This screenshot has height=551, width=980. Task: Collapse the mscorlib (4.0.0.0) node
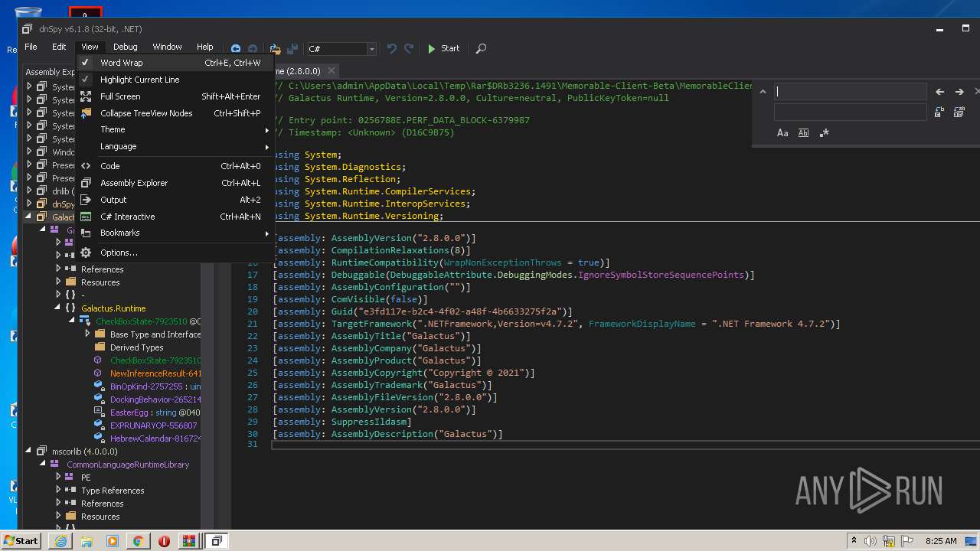click(x=28, y=451)
